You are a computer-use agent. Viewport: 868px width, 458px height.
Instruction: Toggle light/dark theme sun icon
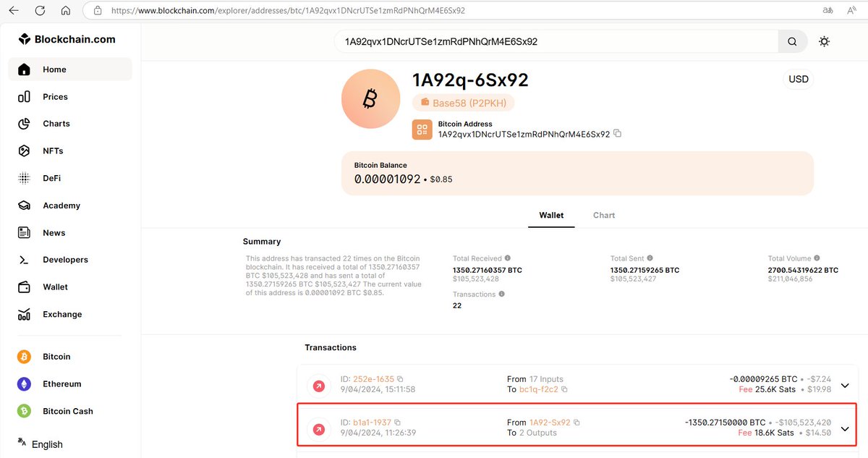(x=824, y=42)
